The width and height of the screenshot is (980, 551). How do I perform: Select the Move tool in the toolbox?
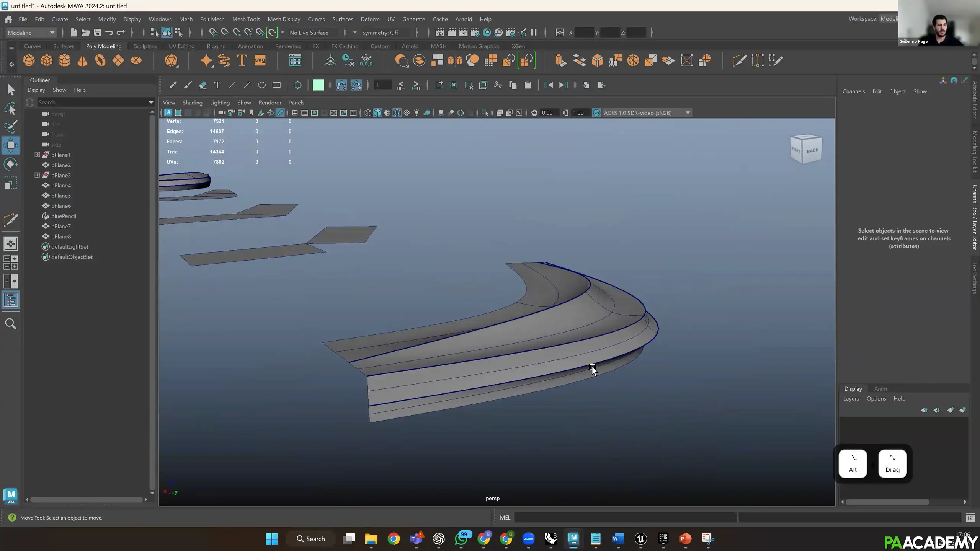[11, 145]
